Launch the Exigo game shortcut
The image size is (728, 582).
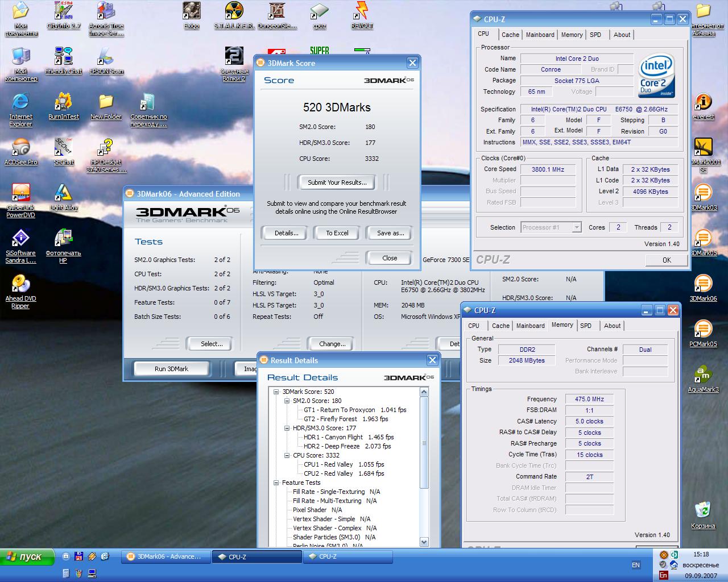191,16
